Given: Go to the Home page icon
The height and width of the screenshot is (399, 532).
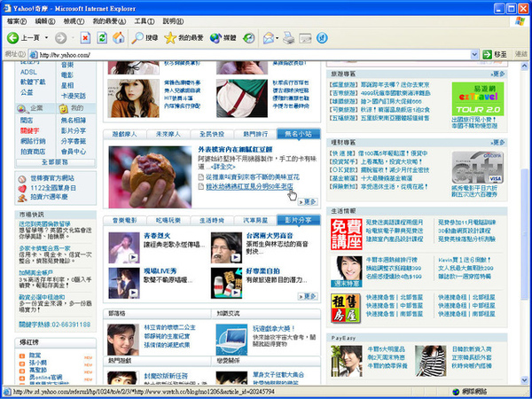Looking at the screenshot, I should click(x=119, y=37).
